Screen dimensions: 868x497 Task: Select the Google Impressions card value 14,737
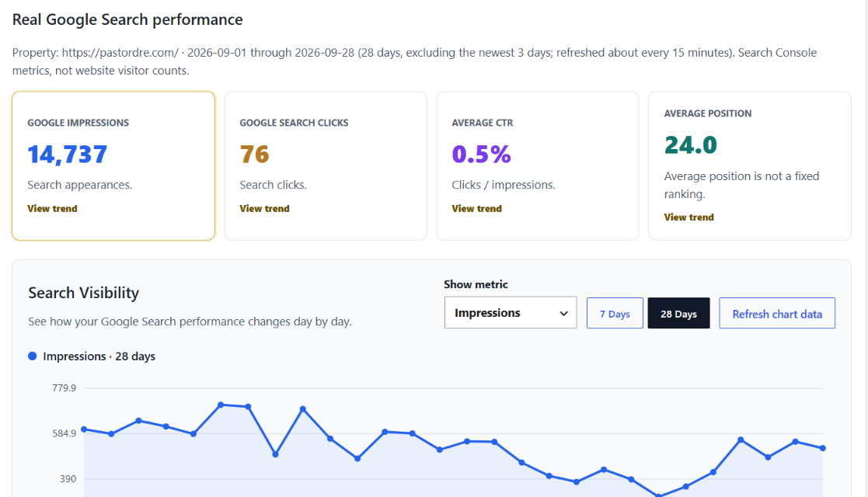coord(68,154)
